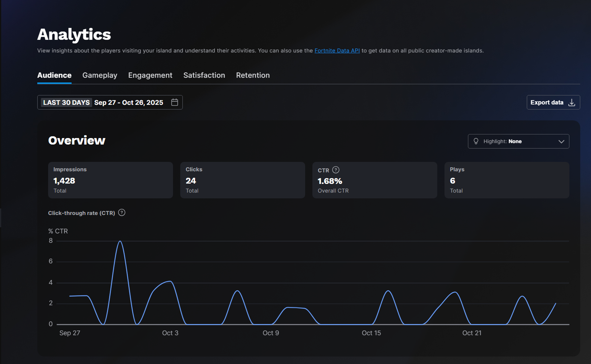Click the % CTR axis title
The height and width of the screenshot is (364, 591).
point(58,231)
